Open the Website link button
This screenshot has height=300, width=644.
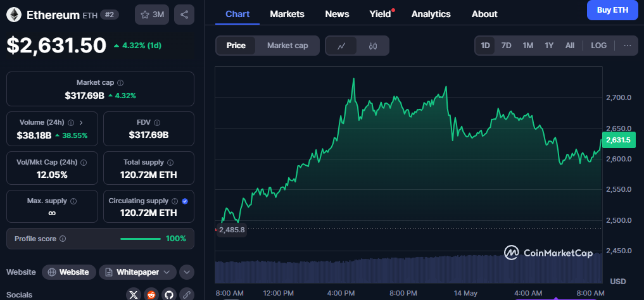69,272
